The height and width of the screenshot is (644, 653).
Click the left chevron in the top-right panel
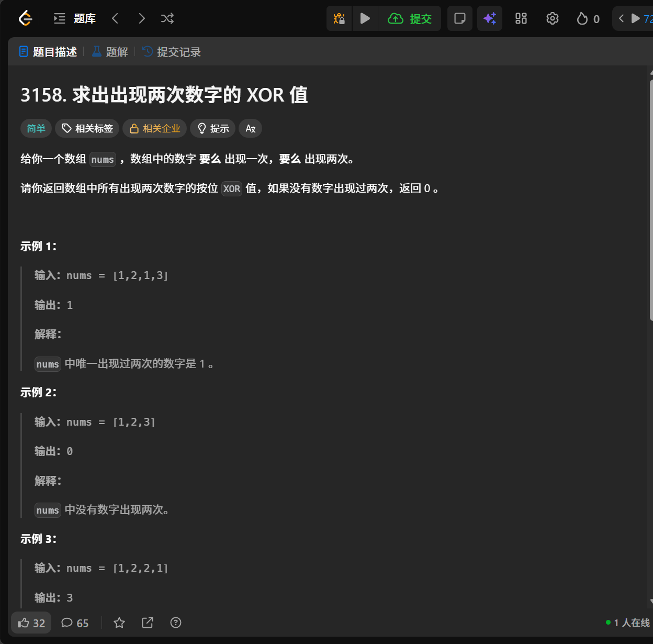[x=621, y=19]
